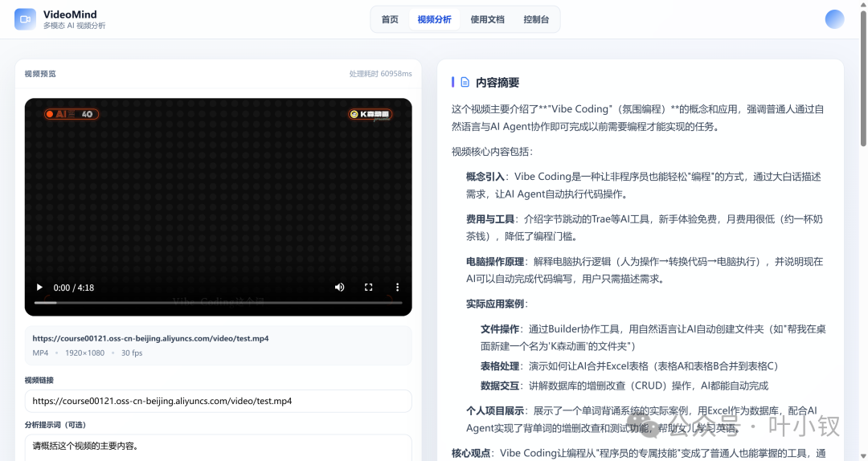Click the document icon beside 内容摘要
The image size is (868, 461).
(x=465, y=83)
